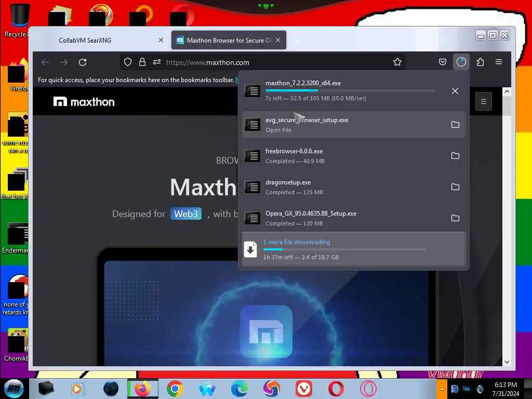Image resolution: width=532 pixels, height=399 pixels.
Task: Select the Maxthon Browser tab
Action: point(229,40)
